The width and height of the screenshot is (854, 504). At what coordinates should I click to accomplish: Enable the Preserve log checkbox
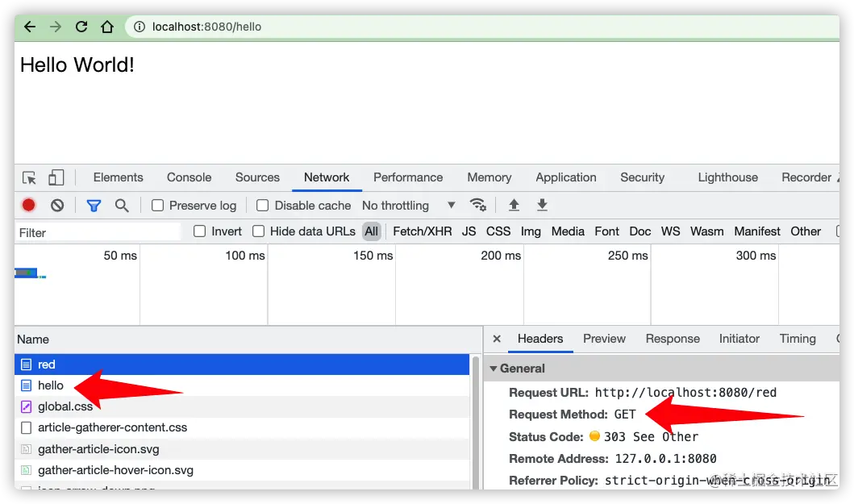tap(157, 206)
